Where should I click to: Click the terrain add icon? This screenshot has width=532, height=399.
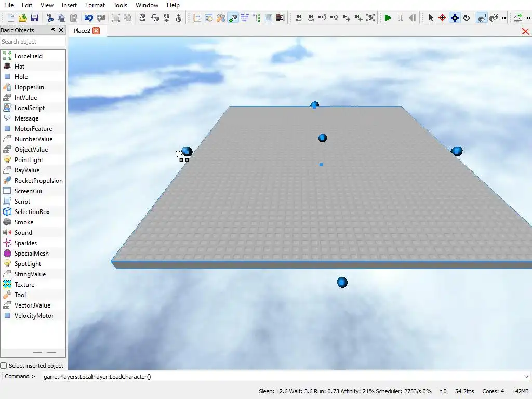[x=518, y=18]
